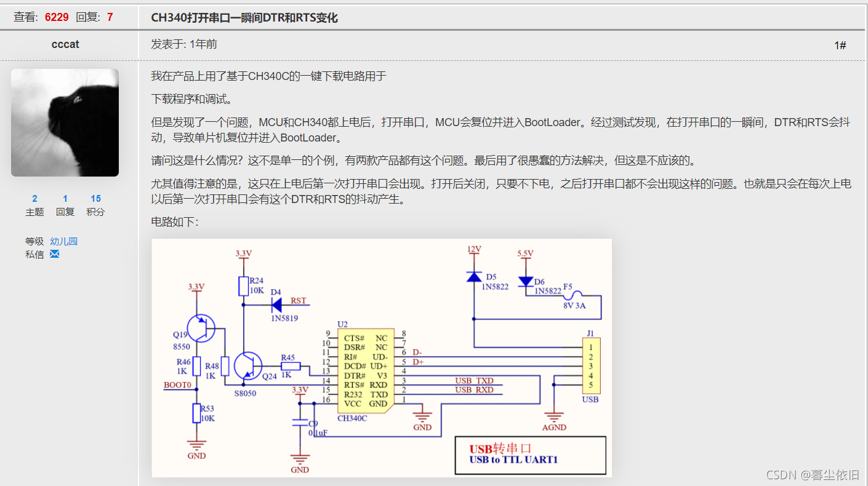Viewport: 868px width, 486px height.
Task: View cccat's 主题 count of 2
Action: [x=34, y=199]
